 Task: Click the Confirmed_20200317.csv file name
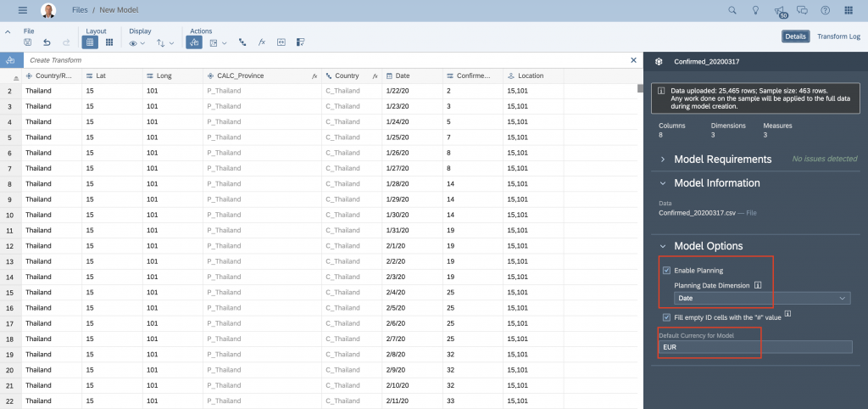point(697,212)
